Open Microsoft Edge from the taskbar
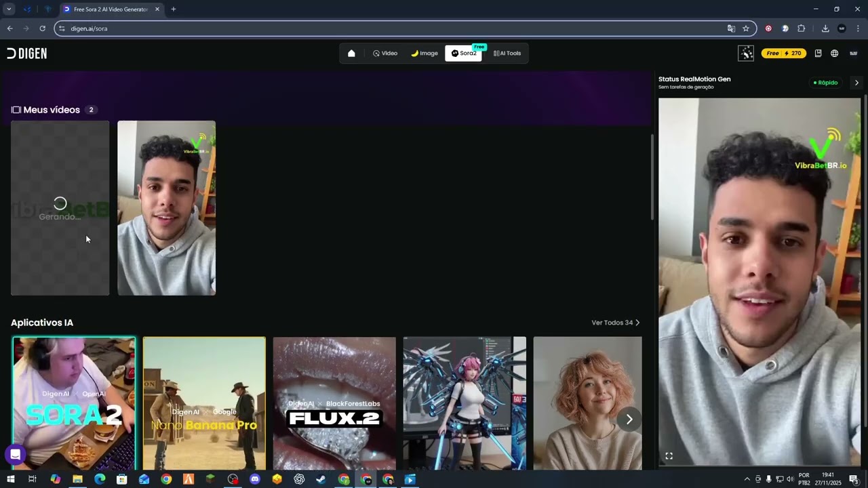Viewport: 868px width, 488px height. click(100, 479)
